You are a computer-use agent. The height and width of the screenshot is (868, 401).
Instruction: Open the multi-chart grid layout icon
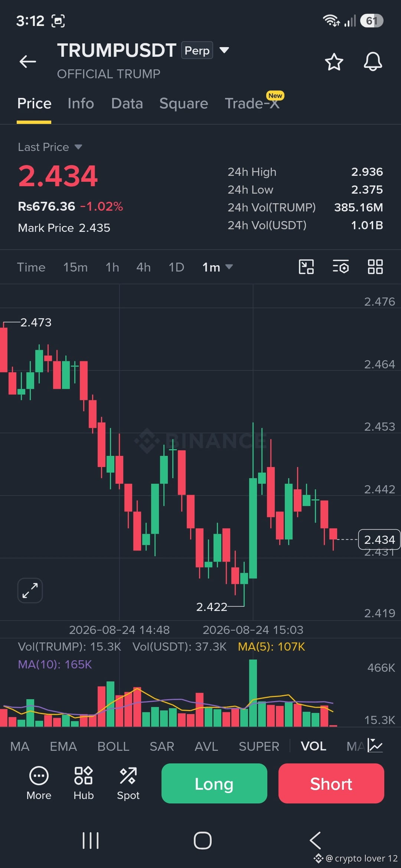click(375, 267)
